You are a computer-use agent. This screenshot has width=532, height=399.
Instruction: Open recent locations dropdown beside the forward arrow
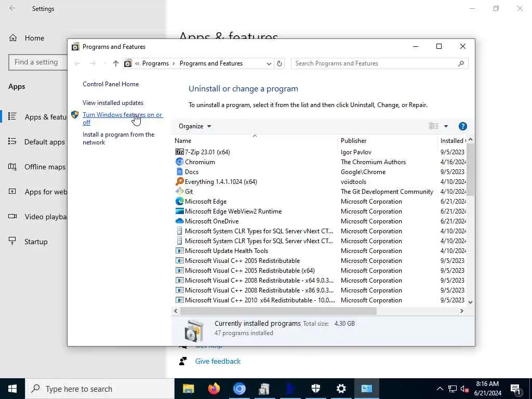pyautogui.click(x=104, y=63)
